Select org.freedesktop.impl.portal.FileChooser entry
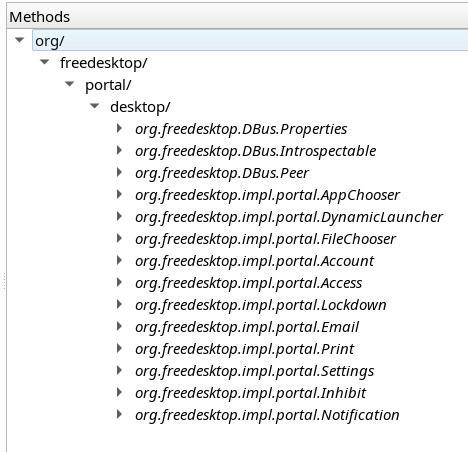Screen dimensions: 468x452 click(265, 239)
